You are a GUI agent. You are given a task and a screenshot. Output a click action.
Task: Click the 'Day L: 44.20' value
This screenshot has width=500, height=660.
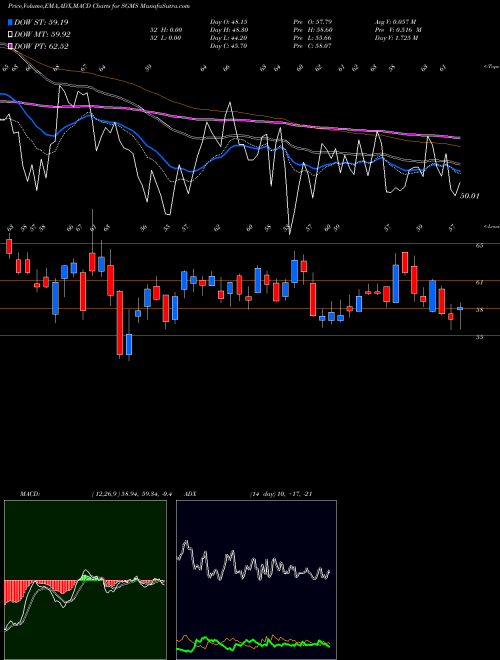coord(228,38)
